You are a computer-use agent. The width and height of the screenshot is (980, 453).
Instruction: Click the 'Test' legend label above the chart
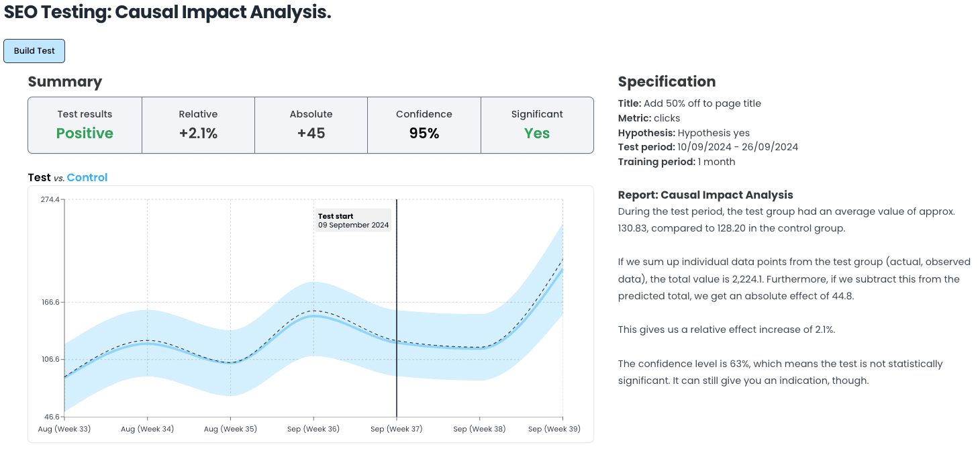tap(39, 177)
